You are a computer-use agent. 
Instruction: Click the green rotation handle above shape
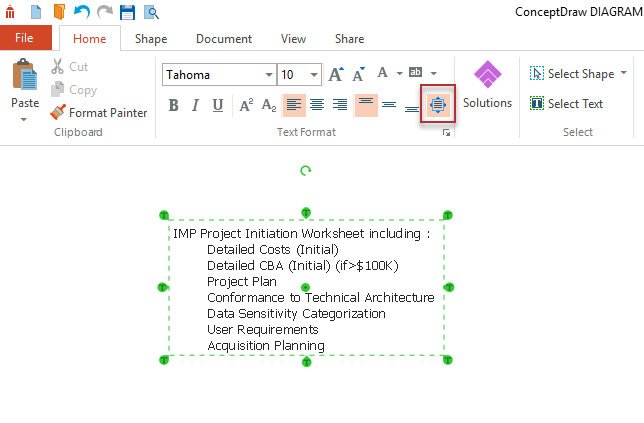coord(305,171)
